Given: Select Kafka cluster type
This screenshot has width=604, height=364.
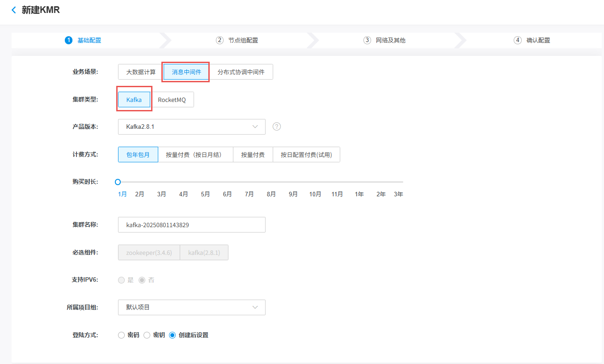Looking at the screenshot, I should pos(134,100).
